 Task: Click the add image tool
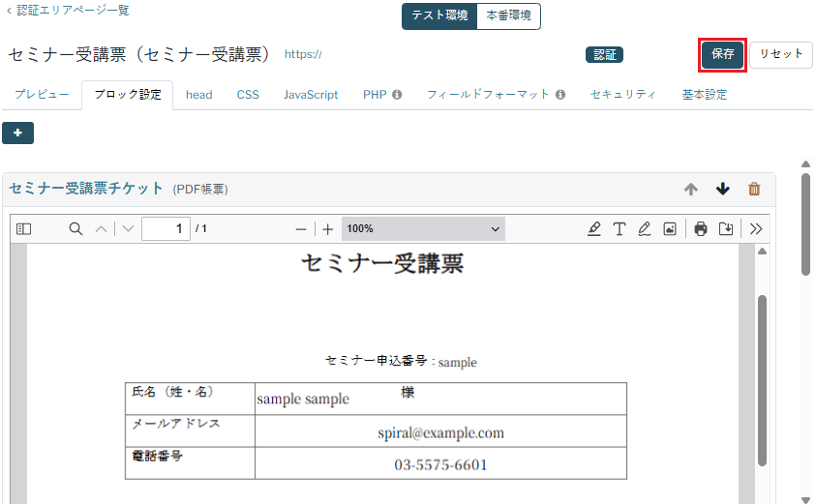(669, 229)
